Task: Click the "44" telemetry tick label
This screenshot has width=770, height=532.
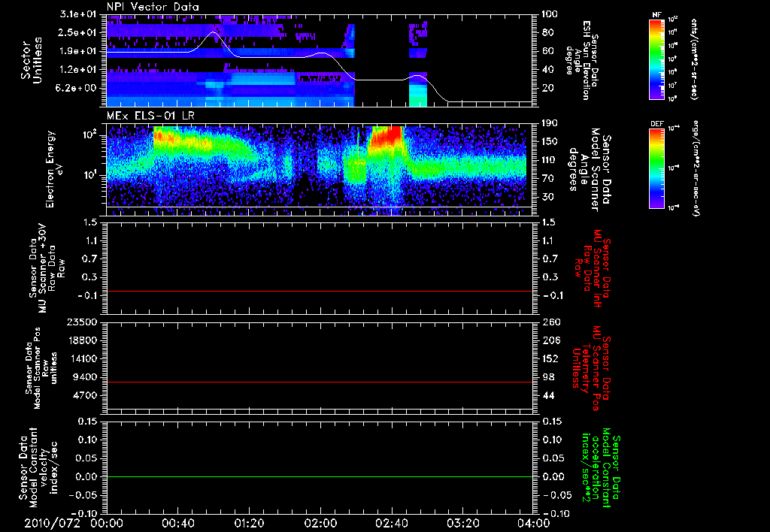Action: point(548,395)
